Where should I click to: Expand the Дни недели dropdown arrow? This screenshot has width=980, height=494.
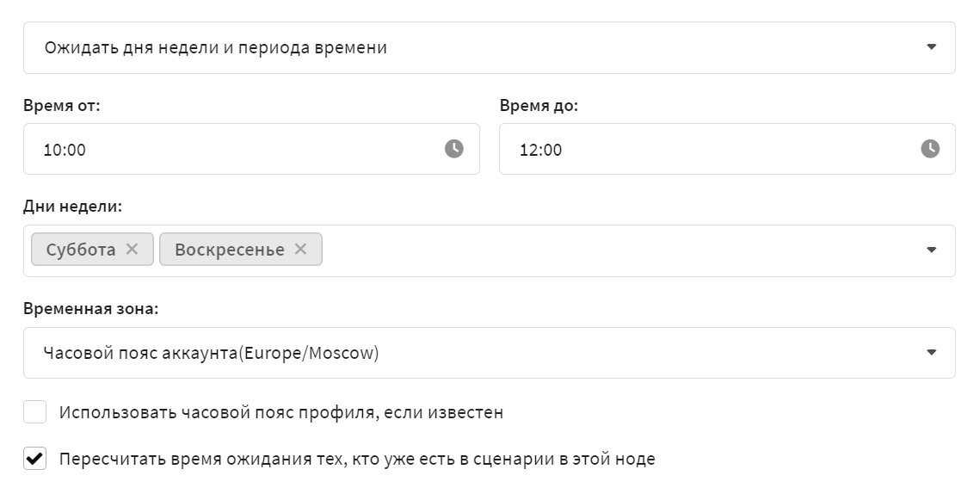pos(931,250)
